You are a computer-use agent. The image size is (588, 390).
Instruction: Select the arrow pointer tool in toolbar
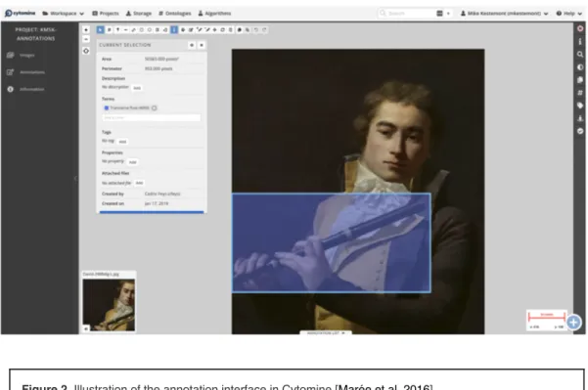[100, 29]
